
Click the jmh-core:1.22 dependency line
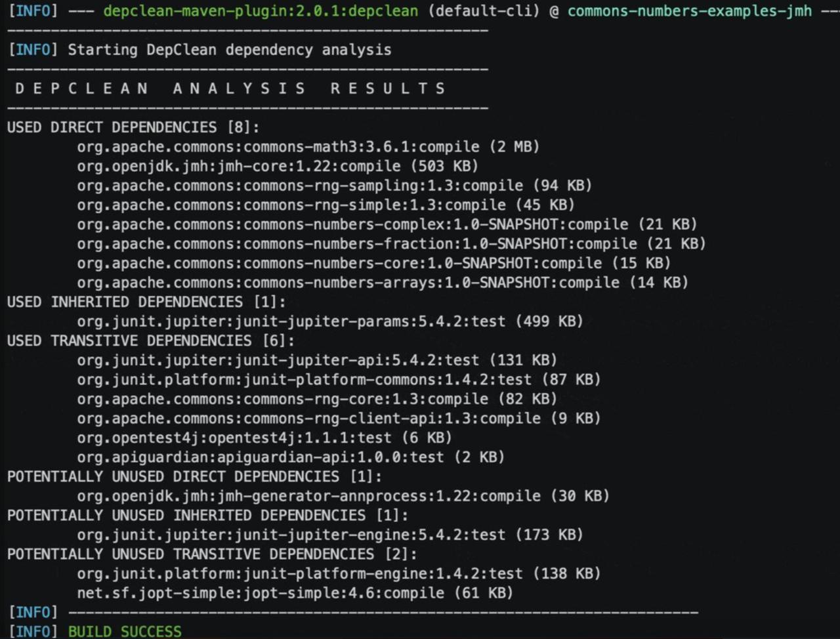pyautogui.click(x=277, y=166)
